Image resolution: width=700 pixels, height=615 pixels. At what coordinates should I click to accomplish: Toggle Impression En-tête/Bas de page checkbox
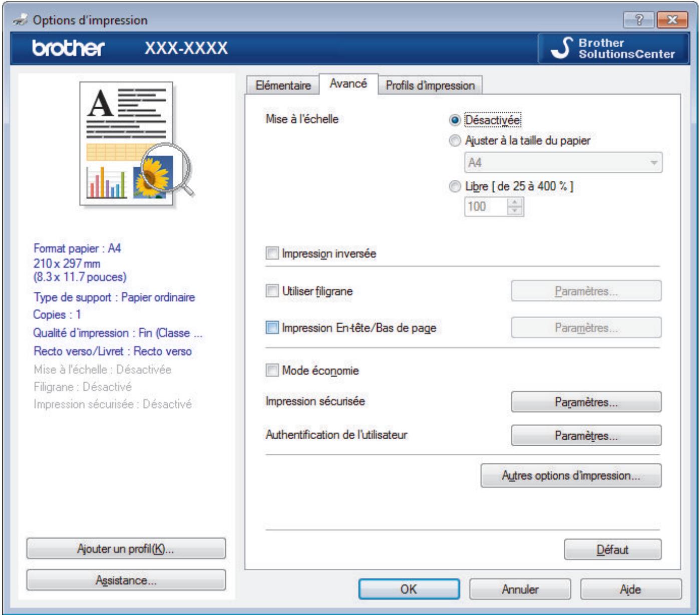pos(272,328)
